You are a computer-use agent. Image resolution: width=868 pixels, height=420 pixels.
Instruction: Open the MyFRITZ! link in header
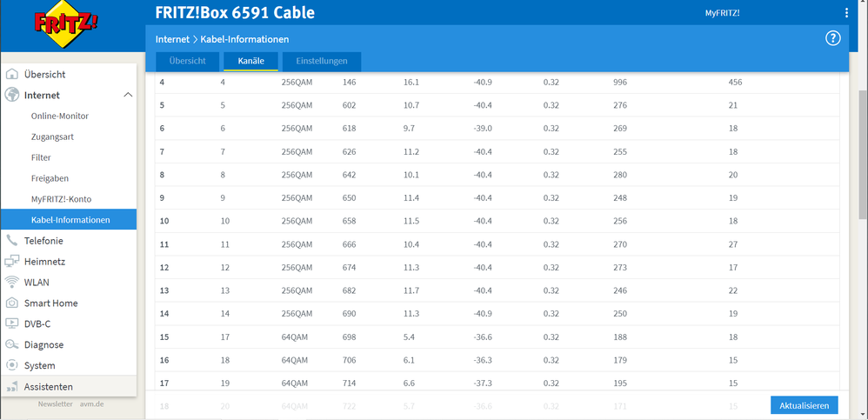722,13
